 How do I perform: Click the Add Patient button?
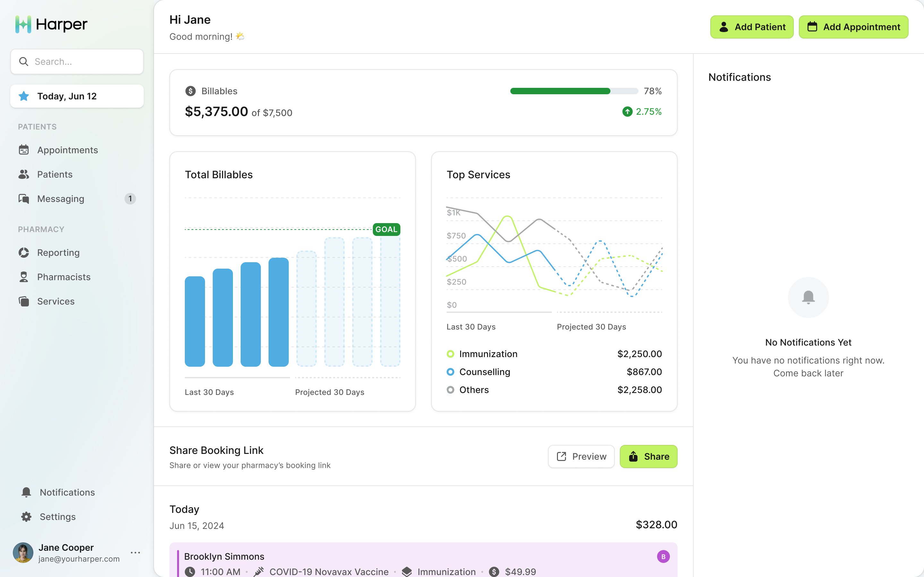pyautogui.click(x=751, y=27)
